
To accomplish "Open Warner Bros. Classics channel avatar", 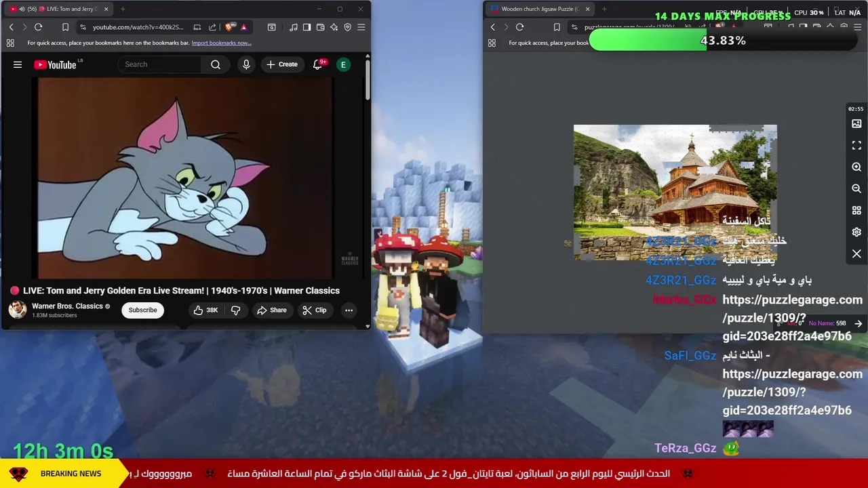I will (x=18, y=310).
